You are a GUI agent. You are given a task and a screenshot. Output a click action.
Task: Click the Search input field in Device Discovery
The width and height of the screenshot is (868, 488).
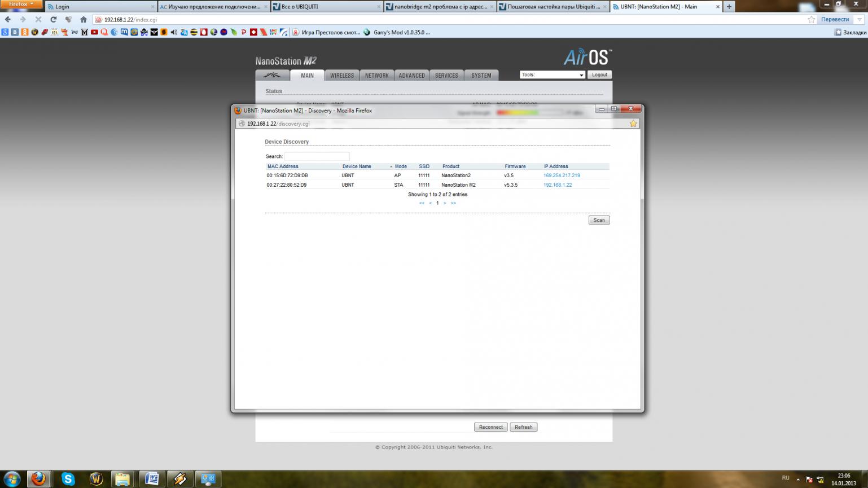[317, 156]
